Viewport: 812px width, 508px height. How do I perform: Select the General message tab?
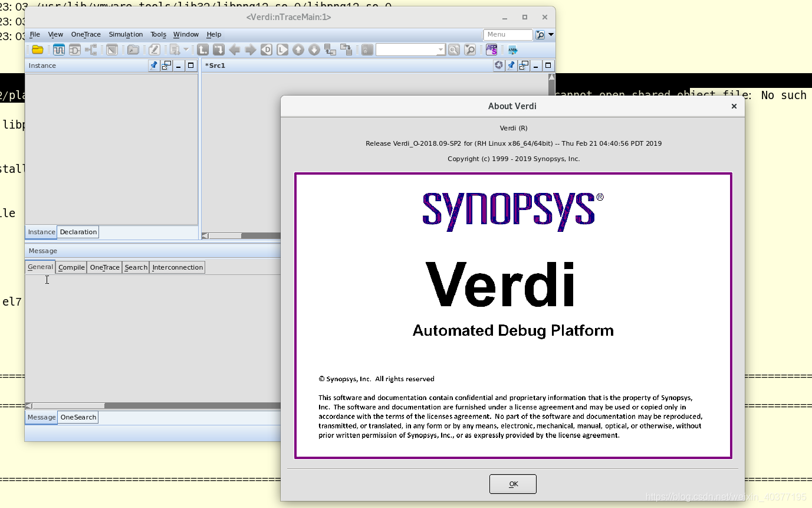40,267
